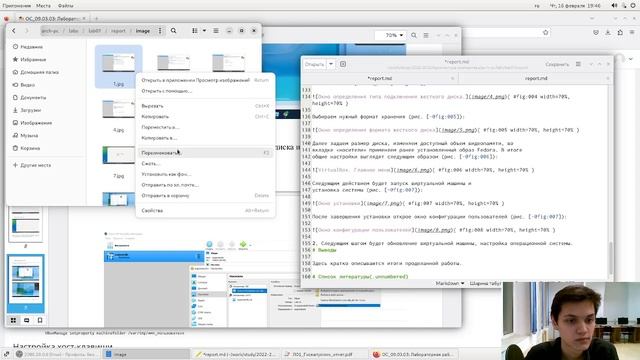The height and width of the screenshot is (360, 640).
Task: Choose Сжать… in context menu
Action: click(205, 163)
